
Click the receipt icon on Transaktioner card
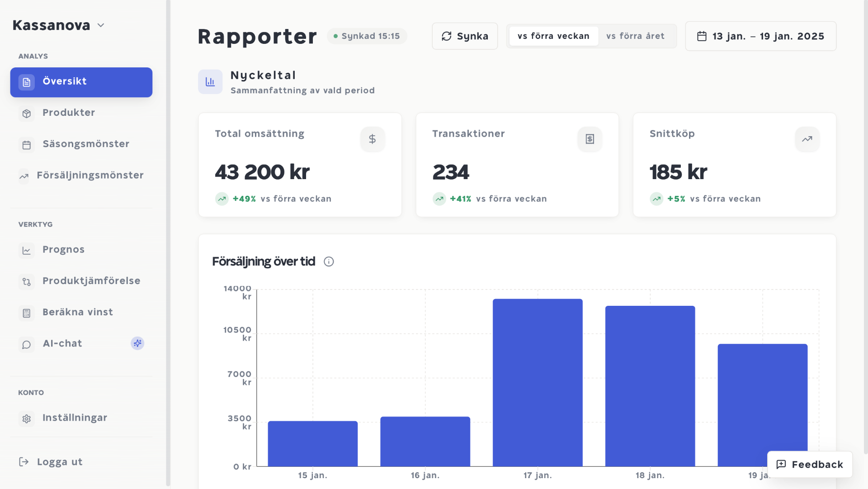pyautogui.click(x=590, y=139)
